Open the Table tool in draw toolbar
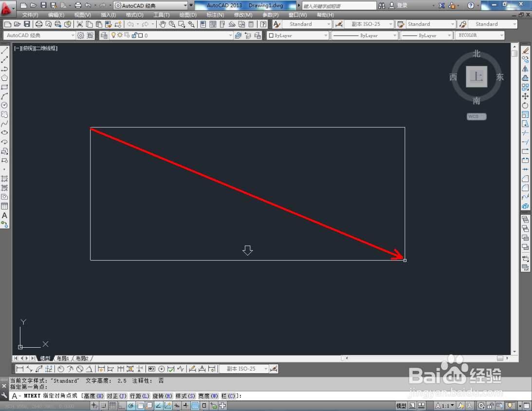532x411 pixels. coord(4,206)
